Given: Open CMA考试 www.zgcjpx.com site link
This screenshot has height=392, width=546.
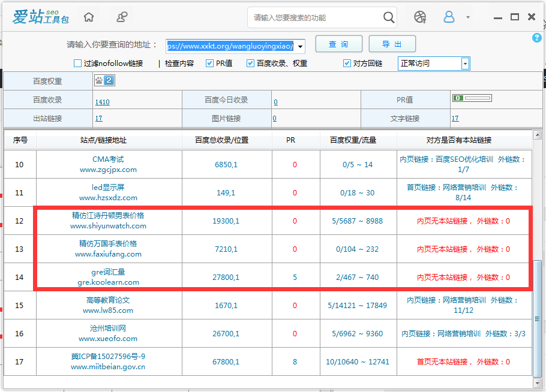Looking at the screenshot, I should pyautogui.click(x=108, y=164).
